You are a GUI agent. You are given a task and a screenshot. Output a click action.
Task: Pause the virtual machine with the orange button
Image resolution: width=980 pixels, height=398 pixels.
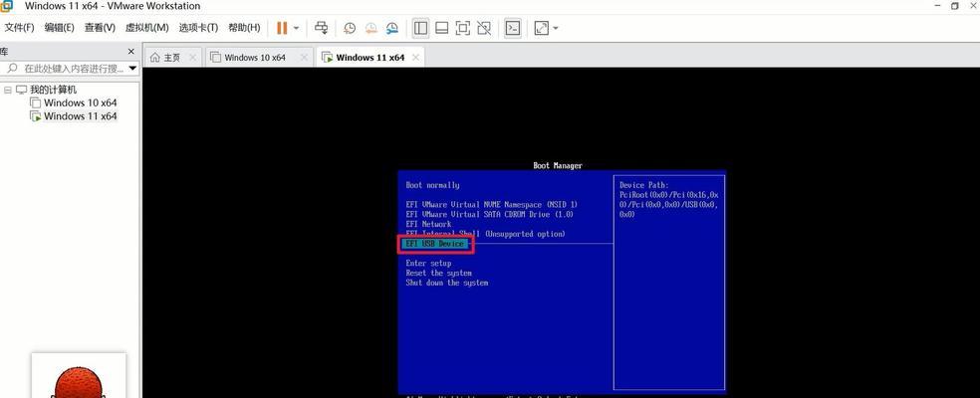pyautogui.click(x=282, y=28)
